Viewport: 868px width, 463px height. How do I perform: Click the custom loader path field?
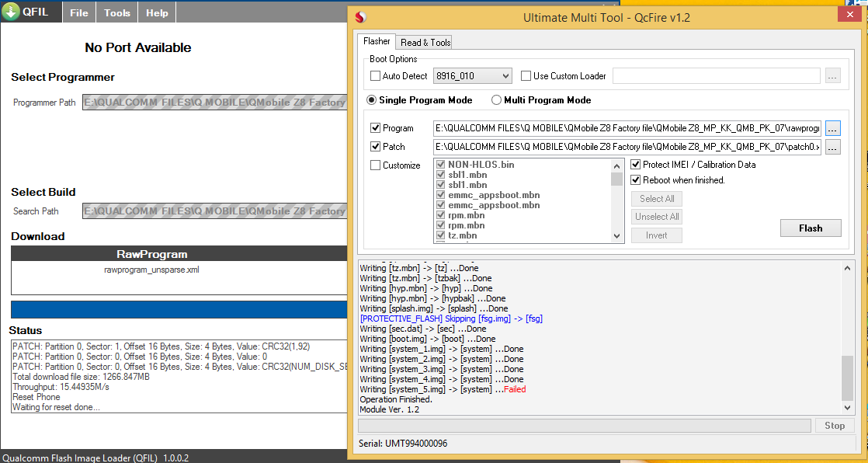tap(717, 76)
